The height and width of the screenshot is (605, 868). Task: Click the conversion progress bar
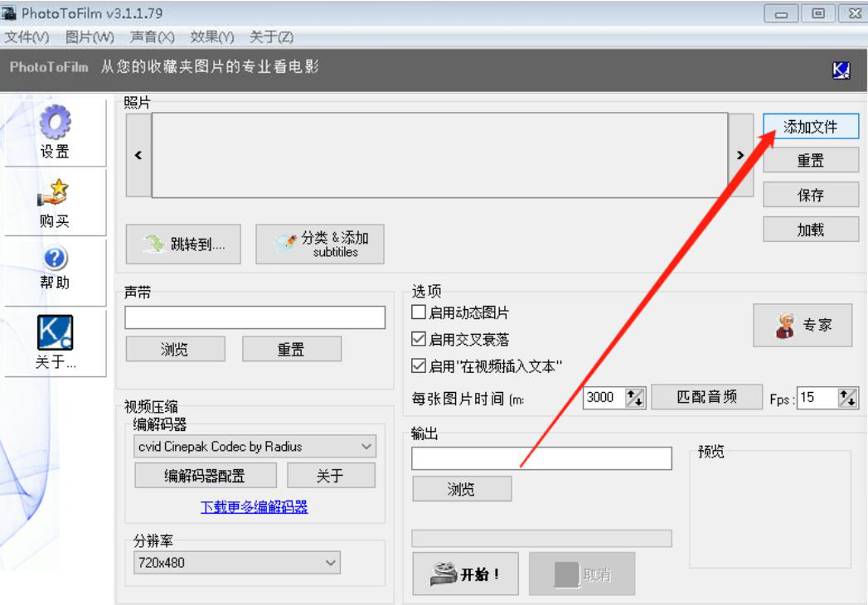pos(541,538)
